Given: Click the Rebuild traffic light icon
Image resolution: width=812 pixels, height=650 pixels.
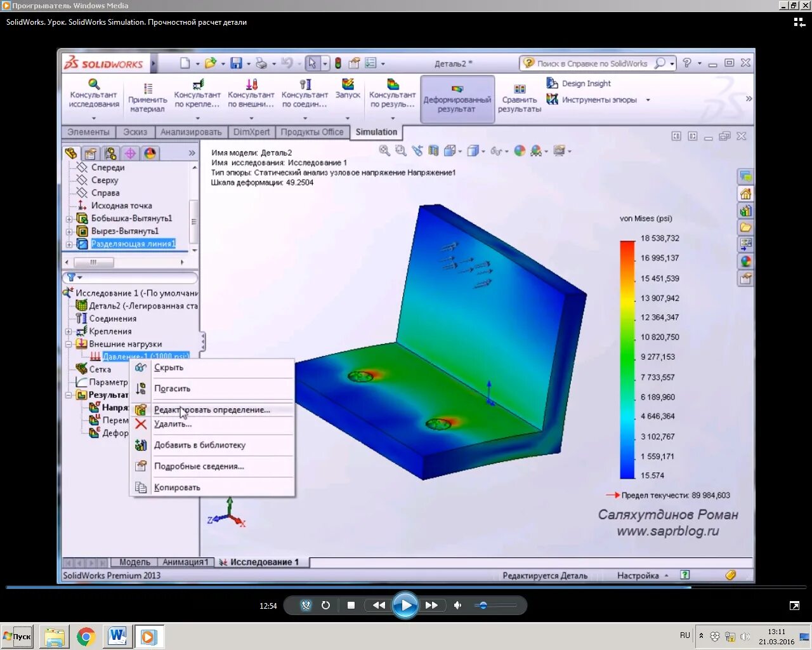Looking at the screenshot, I should pos(338,63).
